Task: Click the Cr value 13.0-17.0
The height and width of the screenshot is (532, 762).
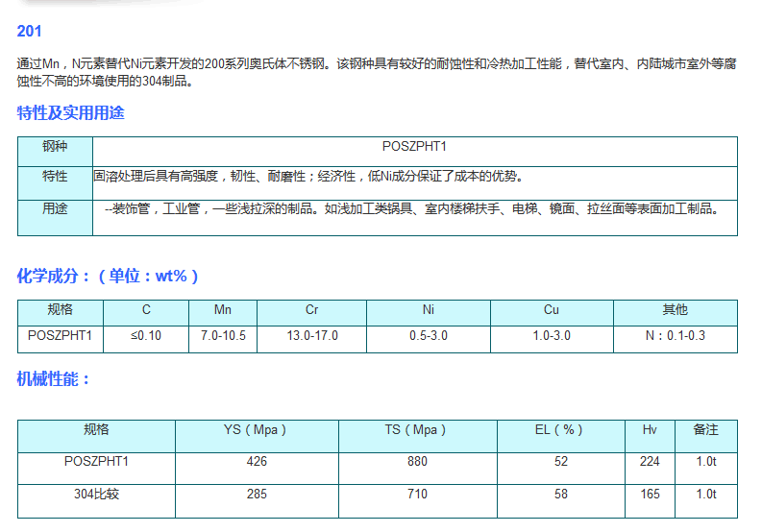Action: click(312, 336)
